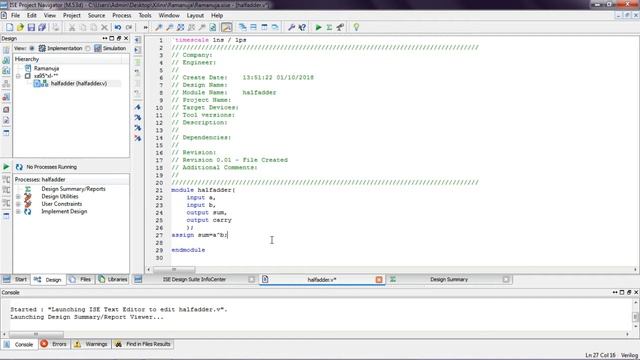The image size is (640, 360).
Task: Expand the Design Utilities process node
Action: 18,196
